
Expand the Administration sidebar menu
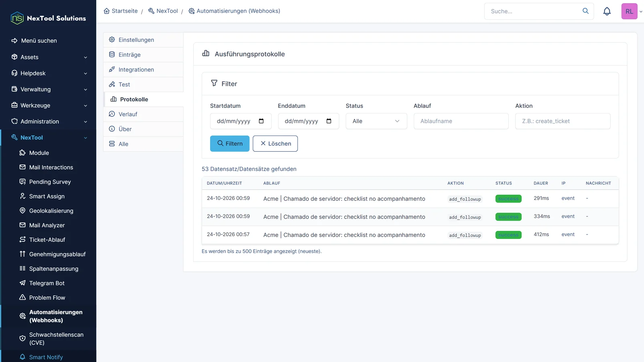[x=48, y=121]
